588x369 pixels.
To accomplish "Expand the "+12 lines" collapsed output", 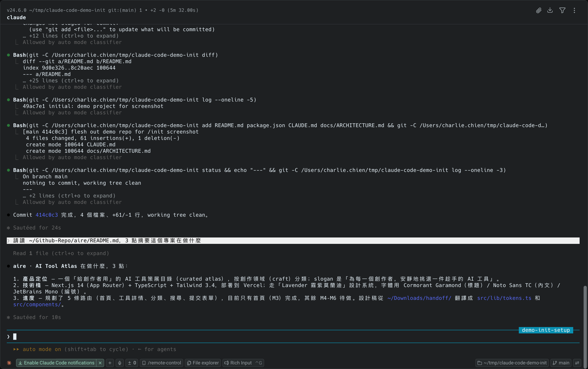I will coord(71,36).
